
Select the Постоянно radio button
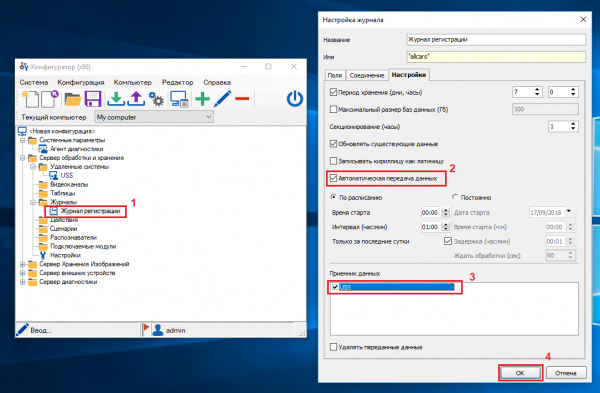(x=455, y=197)
